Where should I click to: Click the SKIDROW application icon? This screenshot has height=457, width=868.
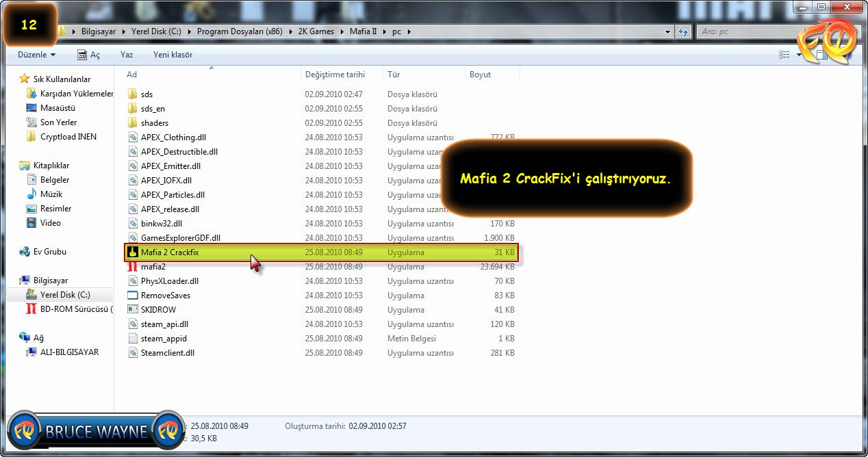pos(133,310)
